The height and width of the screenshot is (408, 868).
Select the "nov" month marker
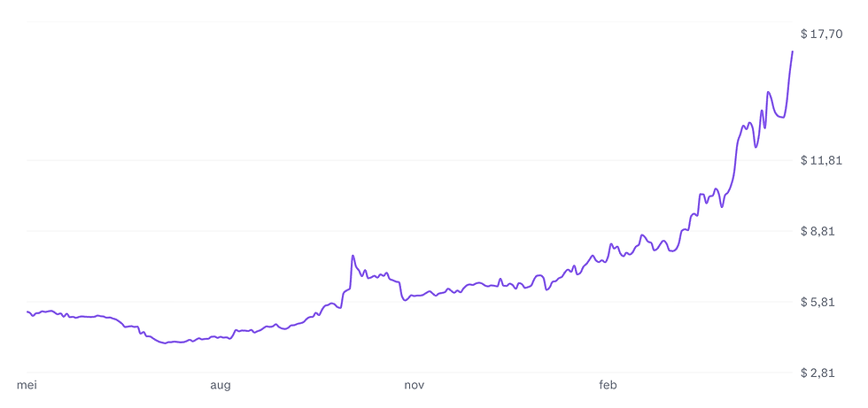coord(415,385)
